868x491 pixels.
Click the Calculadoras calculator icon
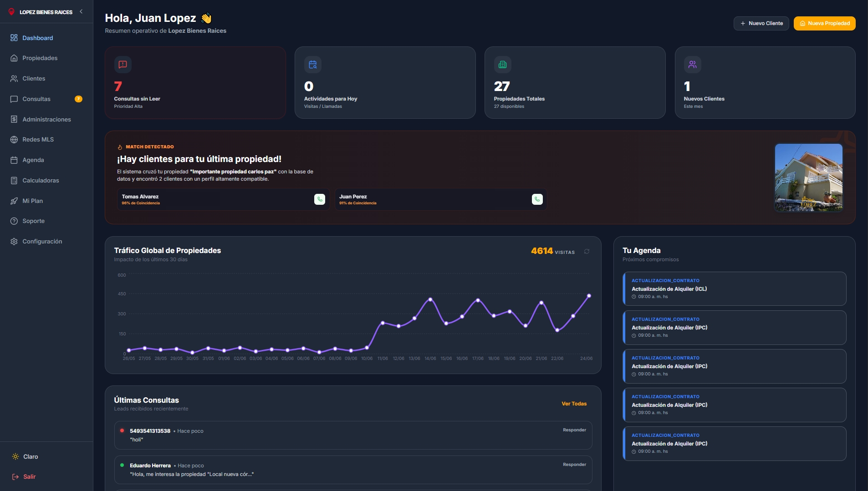[x=14, y=181]
